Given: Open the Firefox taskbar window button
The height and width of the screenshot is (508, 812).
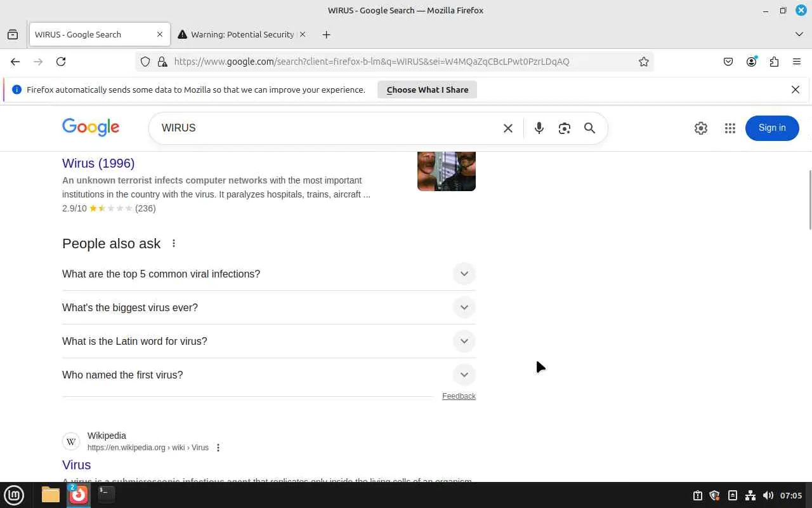Looking at the screenshot, I should (x=79, y=495).
